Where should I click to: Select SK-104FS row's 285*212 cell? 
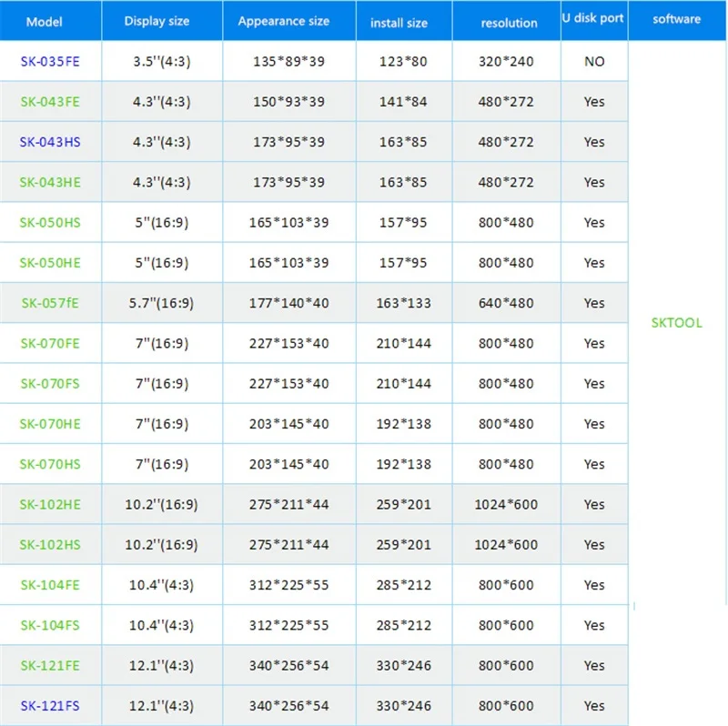(403, 625)
